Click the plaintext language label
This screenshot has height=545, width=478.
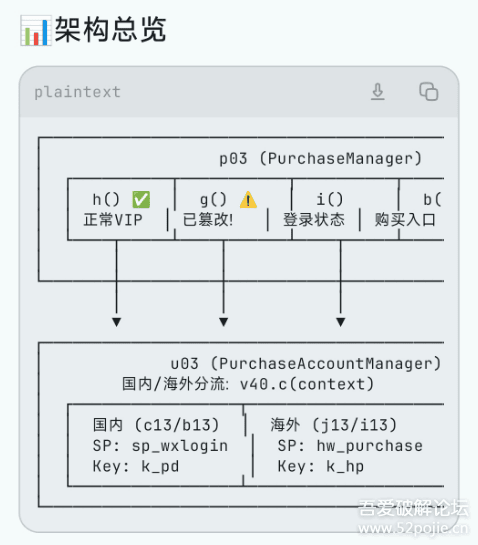(x=77, y=92)
